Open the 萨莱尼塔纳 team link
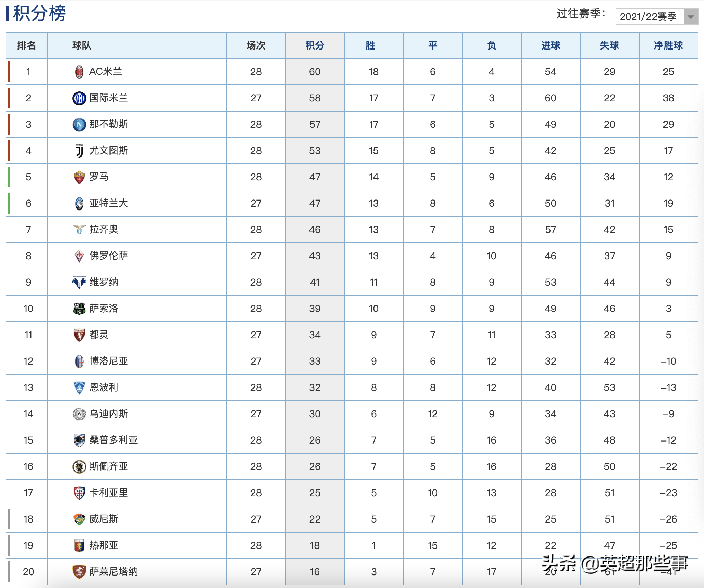This screenshot has height=588, width=704. 114,572
